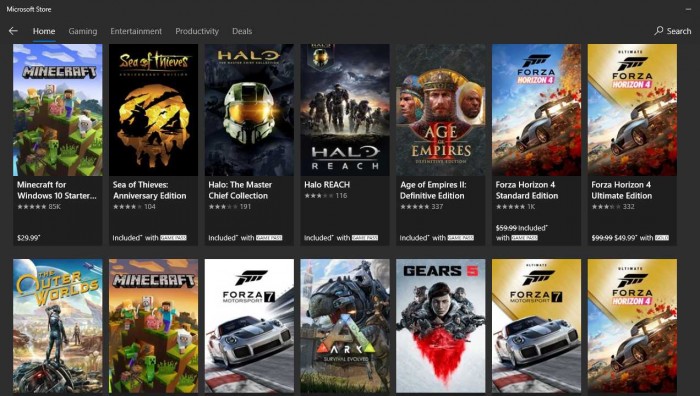The image size is (700, 396).
Task: Click Game Pass badge under Halo Master Chief Collection
Action: pyautogui.click(x=269, y=238)
